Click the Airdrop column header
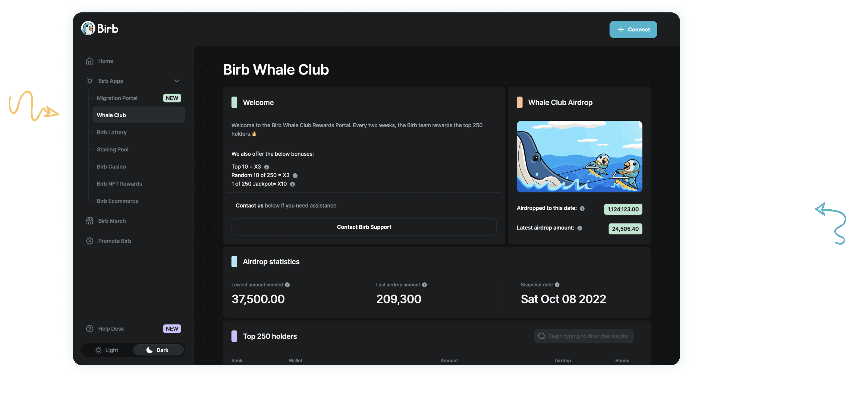 [563, 360]
